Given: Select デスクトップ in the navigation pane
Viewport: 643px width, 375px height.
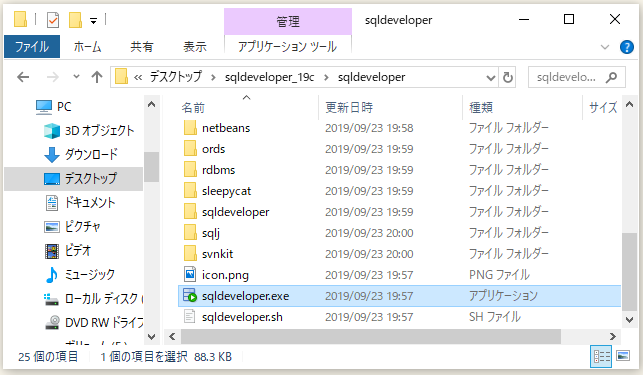Looking at the screenshot, I should [74, 178].
